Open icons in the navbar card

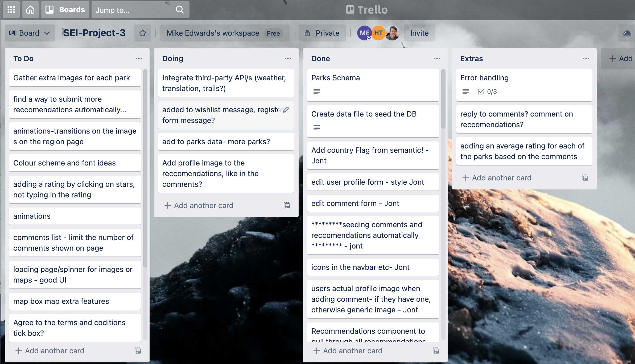[373, 267]
